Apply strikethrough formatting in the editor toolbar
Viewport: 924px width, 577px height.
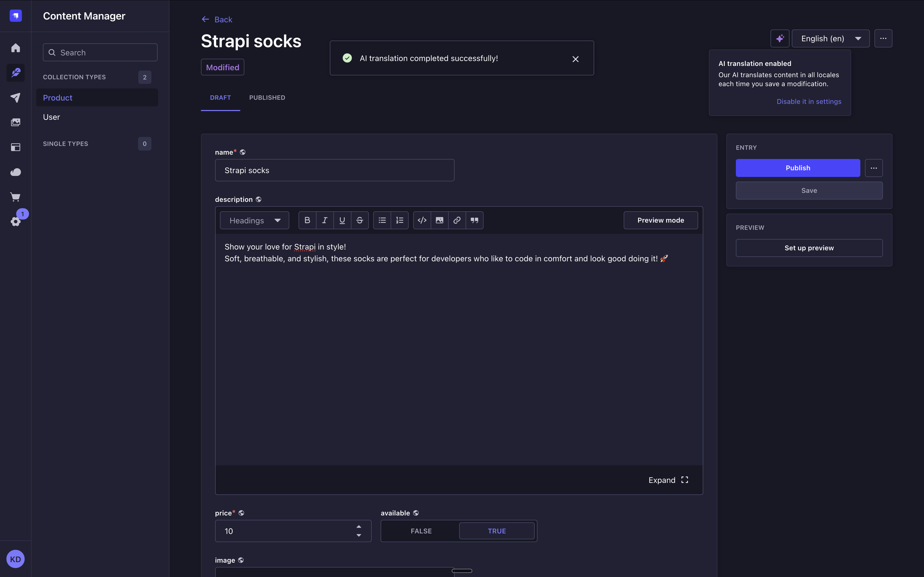coord(359,220)
